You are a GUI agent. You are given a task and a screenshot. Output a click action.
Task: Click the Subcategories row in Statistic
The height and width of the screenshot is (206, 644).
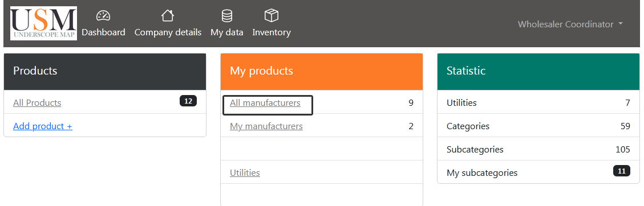click(538, 150)
